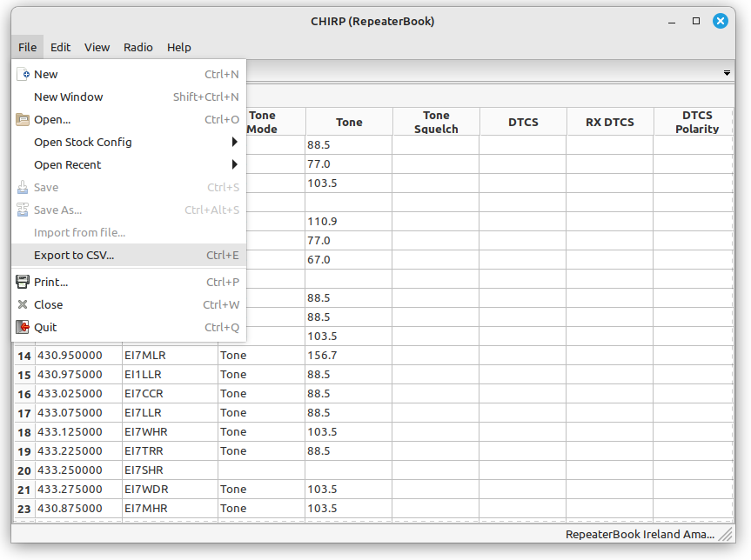
Task: Click frequency cell 430.950000
Action: point(78,356)
